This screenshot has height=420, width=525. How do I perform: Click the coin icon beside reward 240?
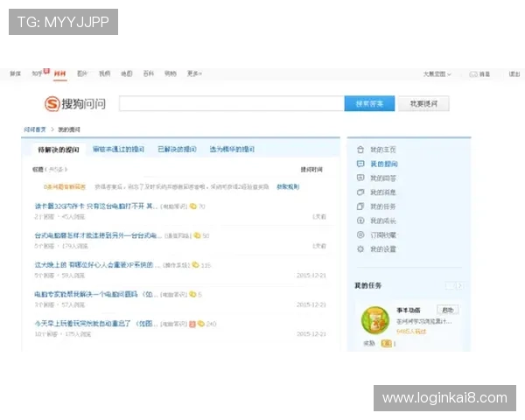coord(201,324)
